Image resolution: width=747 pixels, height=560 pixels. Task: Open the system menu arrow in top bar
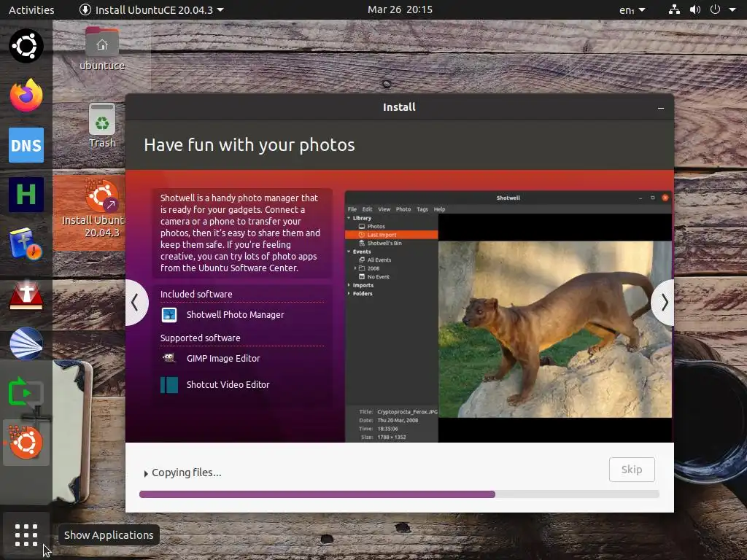pyautogui.click(x=732, y=9)
